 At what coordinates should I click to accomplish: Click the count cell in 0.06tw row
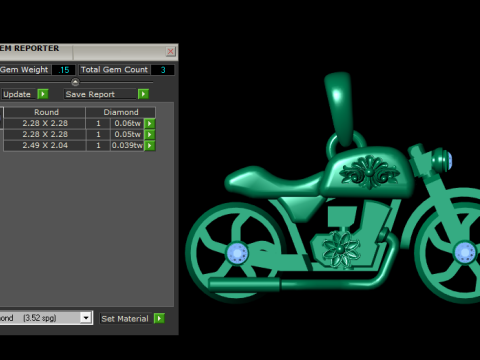[x=98, y=123]
